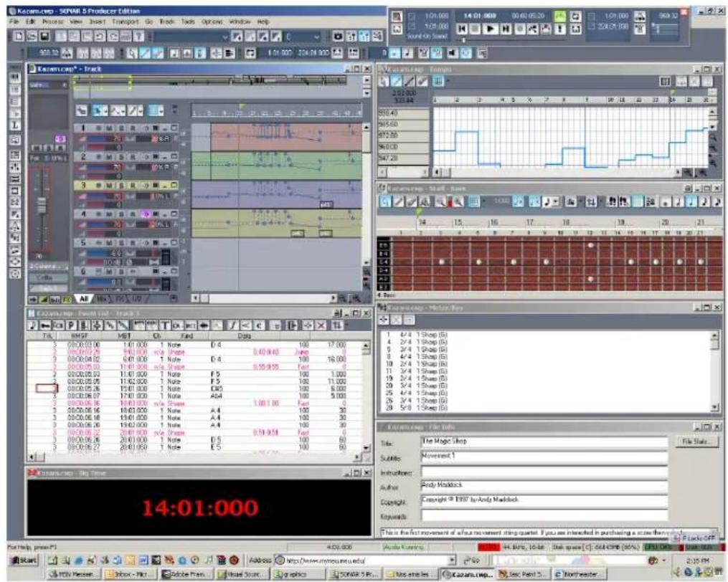728x582 pixels.
Task: Open the Options menu
Action: click(x=212, y=22)
